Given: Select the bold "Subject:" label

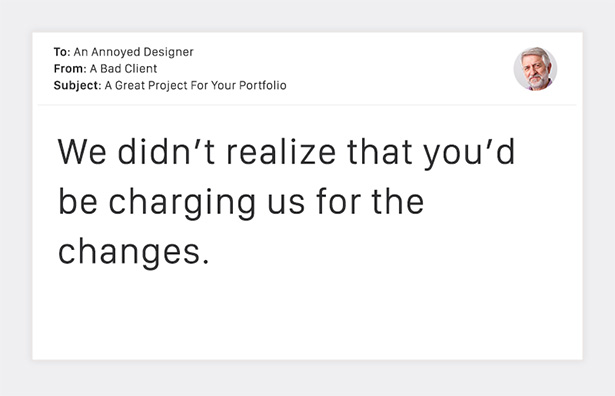Looking at the screenshot, I should click(77, 85).
